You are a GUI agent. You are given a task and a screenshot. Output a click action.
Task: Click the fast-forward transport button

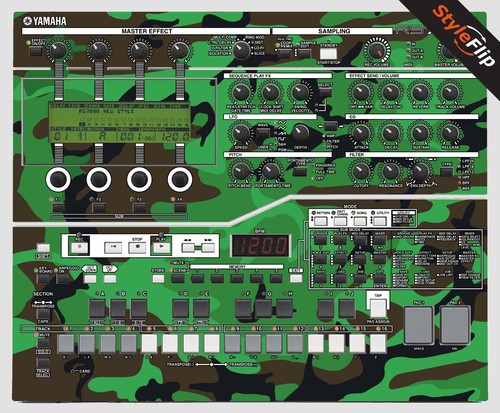pyautogui.click(x=208, y=248)
